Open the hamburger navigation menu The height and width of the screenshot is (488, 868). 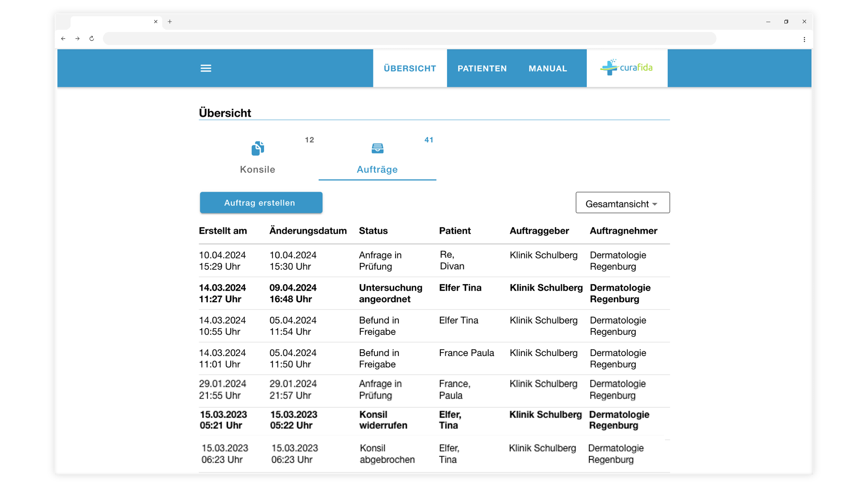(x=206, y=68)
